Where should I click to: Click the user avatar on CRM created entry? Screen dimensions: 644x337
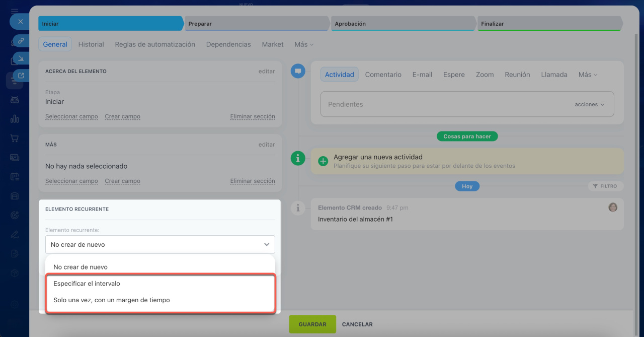point(613,207)
